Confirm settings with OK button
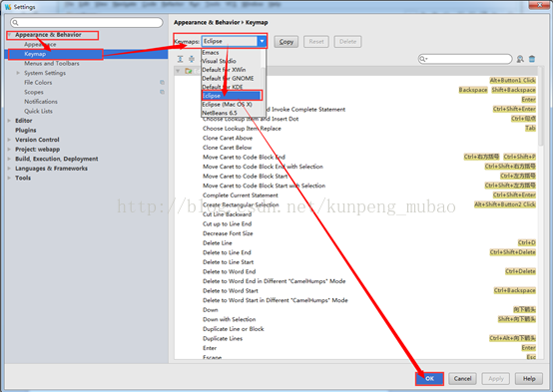This screenshot has width=554, height=392. click(429, 379)
